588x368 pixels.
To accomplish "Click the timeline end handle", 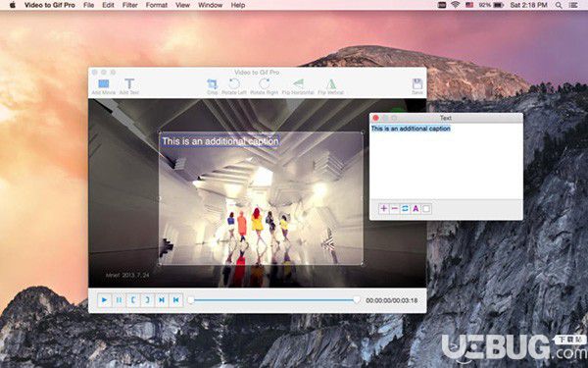I will point(357,299).
